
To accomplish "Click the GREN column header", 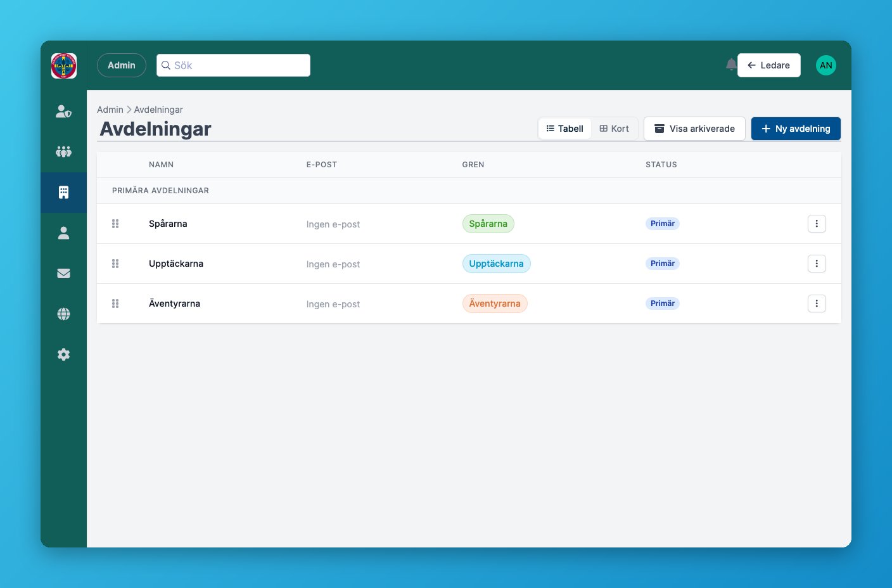I will 473,165.
